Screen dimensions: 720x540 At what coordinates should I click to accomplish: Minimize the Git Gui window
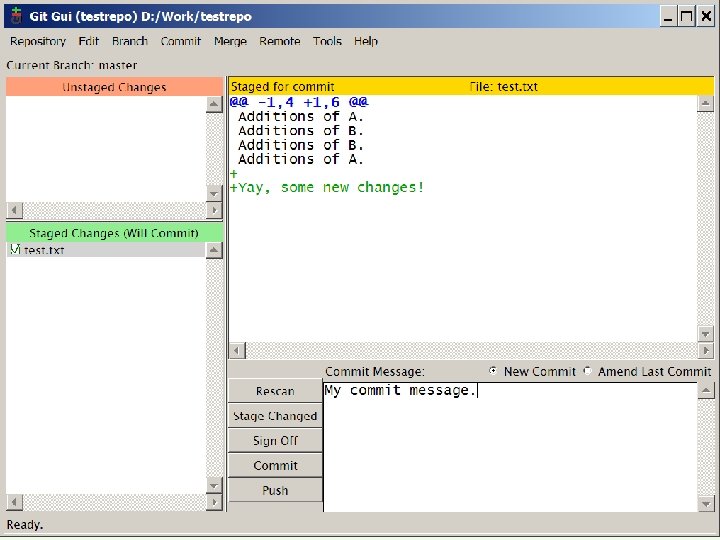pos(668,17)
